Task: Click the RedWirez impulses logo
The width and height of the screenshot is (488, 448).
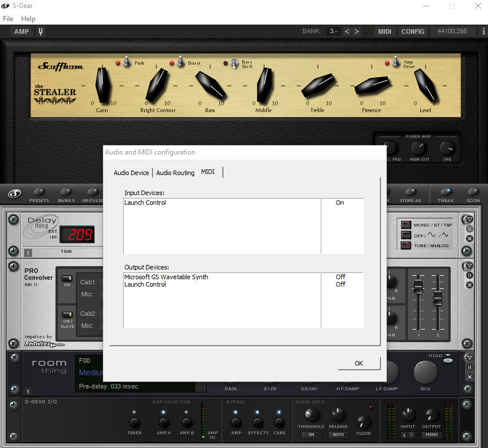Action: (x=44, y=344)
